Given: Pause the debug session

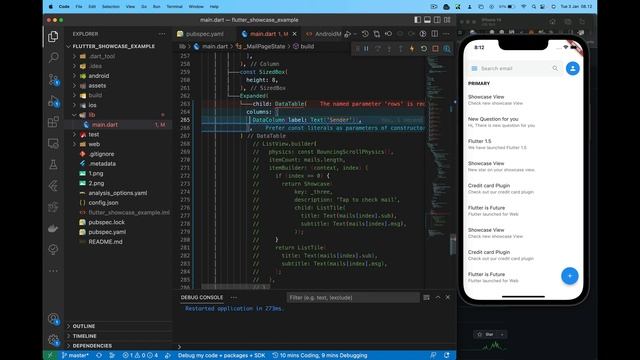Looking at the screenshot, I should (x=366, y=49).
